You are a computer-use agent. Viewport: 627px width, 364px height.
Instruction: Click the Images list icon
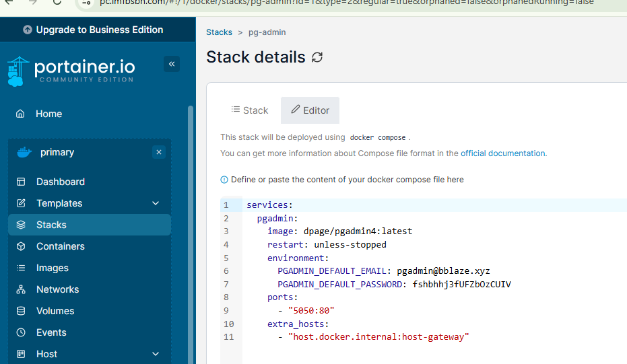[x=21, y=268]
